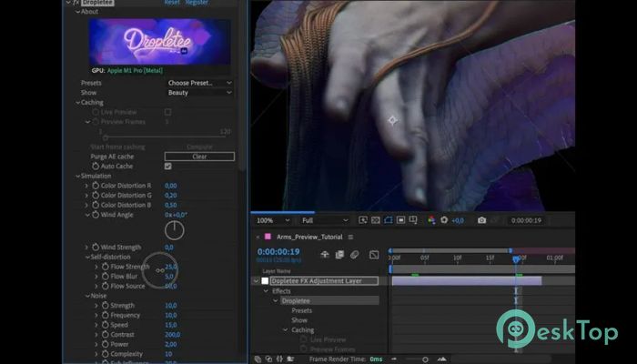Take snapshot with the camera icon
This screenshot has height=364, width=637.
tap(481, 220)
